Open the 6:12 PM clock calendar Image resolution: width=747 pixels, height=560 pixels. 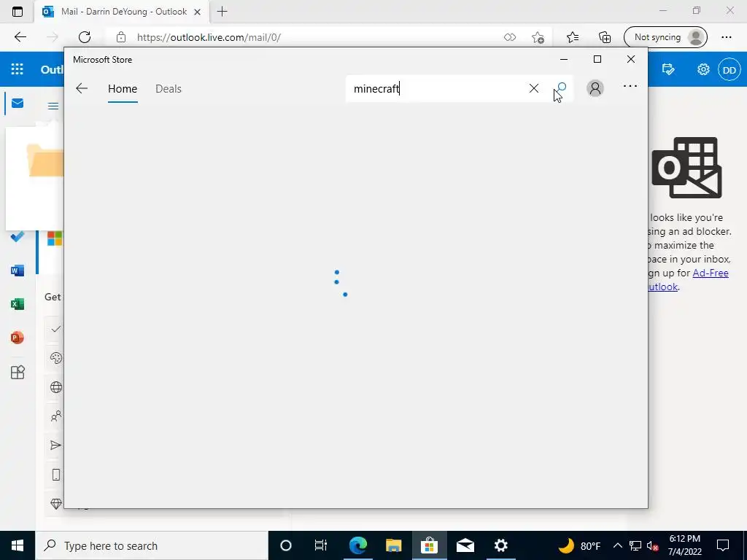[684, 545]
